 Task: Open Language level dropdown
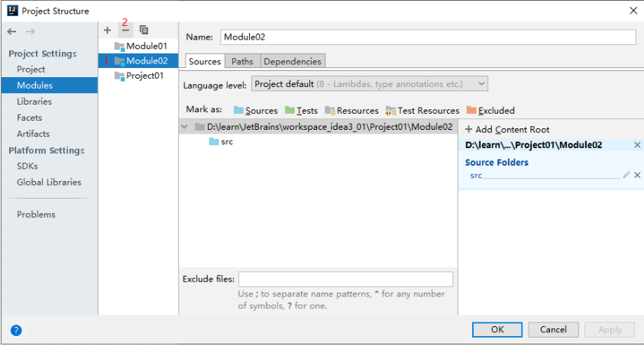pos(370,84)
